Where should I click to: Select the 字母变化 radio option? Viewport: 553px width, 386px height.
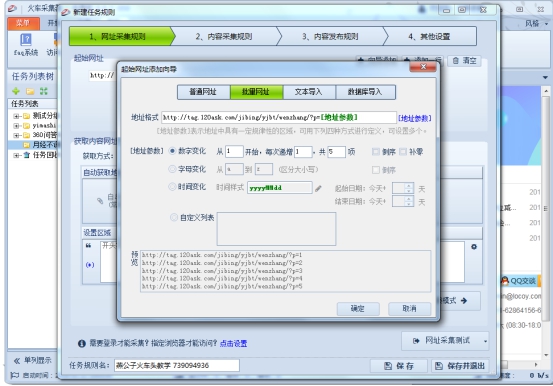(172, 169)
